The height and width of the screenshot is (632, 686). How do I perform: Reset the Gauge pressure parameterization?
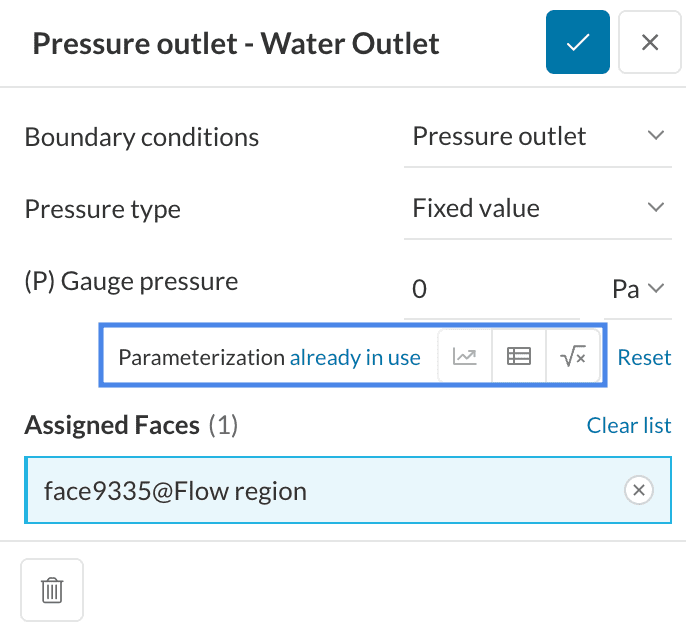coord(644,357)
